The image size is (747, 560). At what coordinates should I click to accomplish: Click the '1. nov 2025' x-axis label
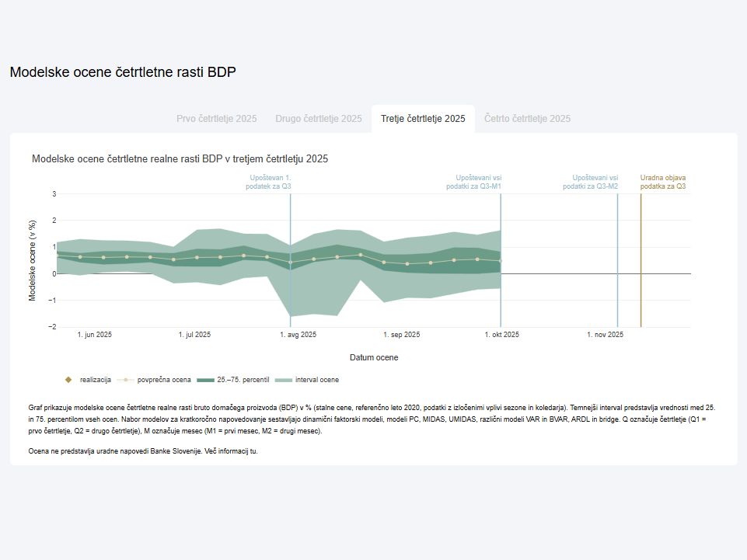(x=605, y=335)
